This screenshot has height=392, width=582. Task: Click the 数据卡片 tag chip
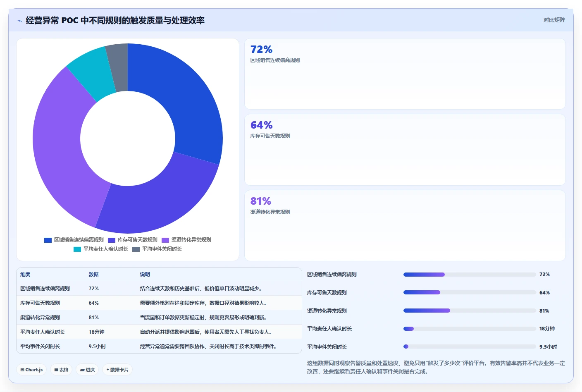point(117,370)
